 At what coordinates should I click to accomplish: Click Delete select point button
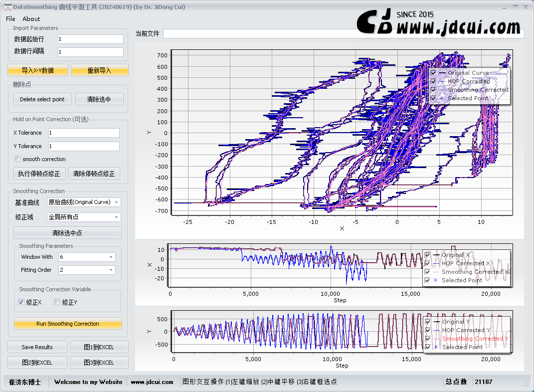(42, 99)
